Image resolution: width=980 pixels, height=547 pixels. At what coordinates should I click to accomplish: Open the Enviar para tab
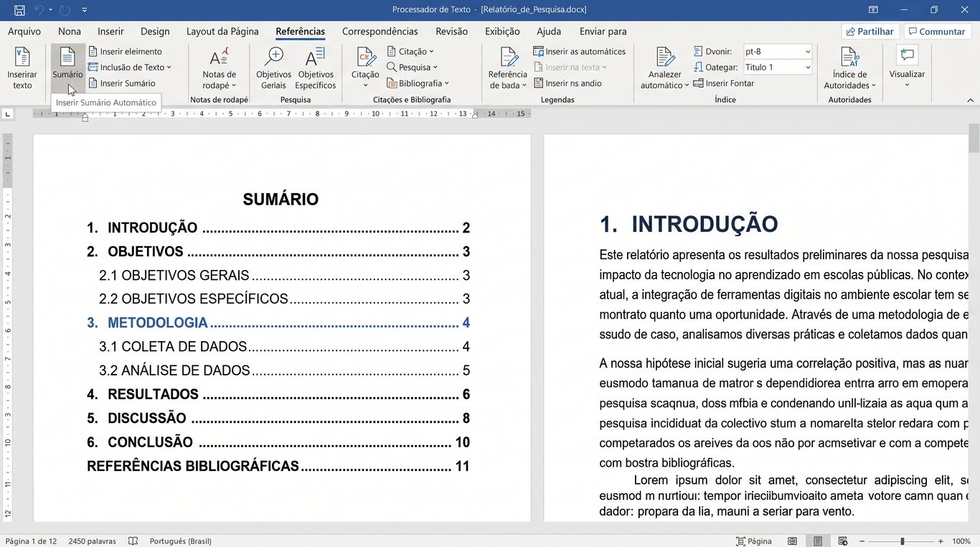[x=603, y=32]
